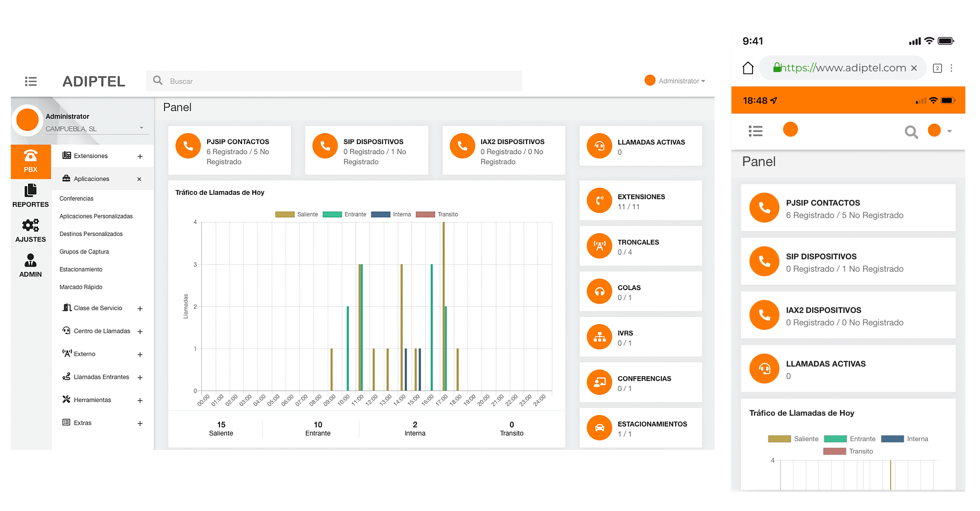980x511 pixels.
Task: Click the Herramientas tools icon
Action: click(67, 399)
